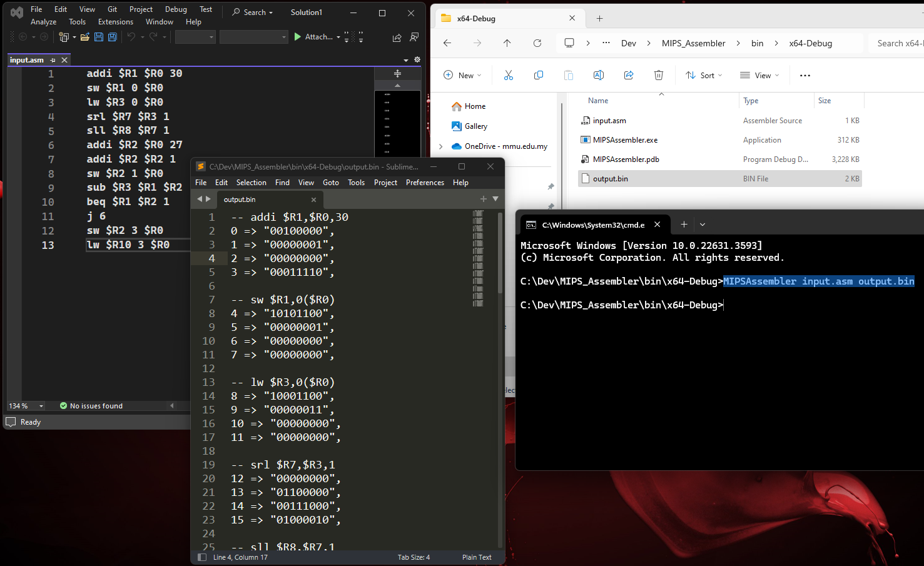Open the Debug menu in Visual Studio
This screenshot has height=566, width=924.
click(176, 9)
